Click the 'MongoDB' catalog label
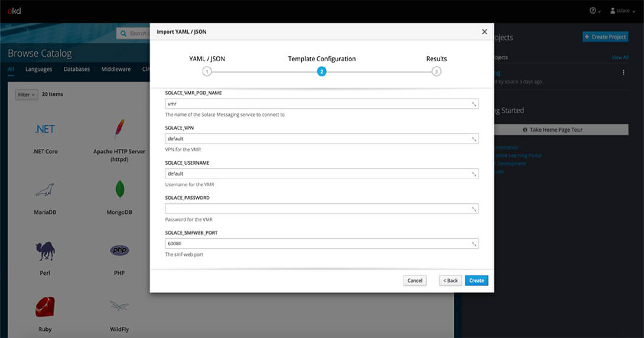The width and height of the screenshot is (644, 338). tap(119, 212)
